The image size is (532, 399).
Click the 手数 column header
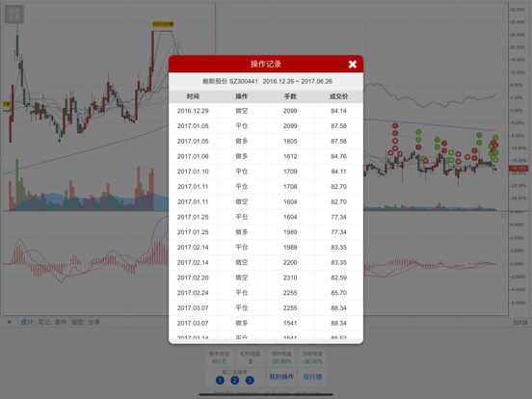[290, 96]
